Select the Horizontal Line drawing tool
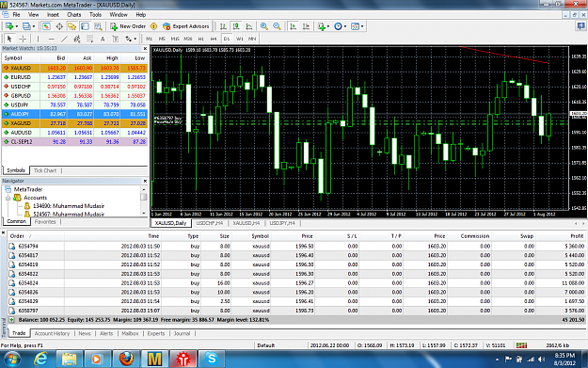Viewport: 588px width, 368px height. 52,39
